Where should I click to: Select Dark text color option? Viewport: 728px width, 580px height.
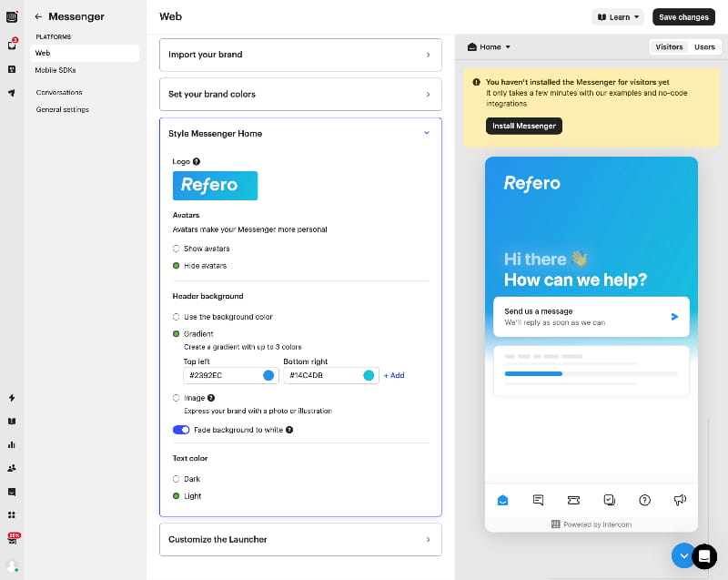[x=176, y=479]
